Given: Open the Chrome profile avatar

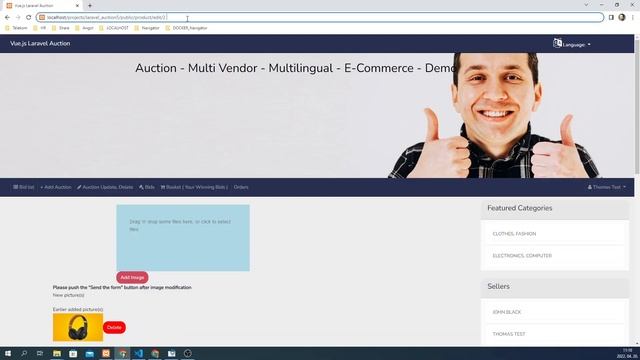Looking at the screenshot, I should point(622,18).
